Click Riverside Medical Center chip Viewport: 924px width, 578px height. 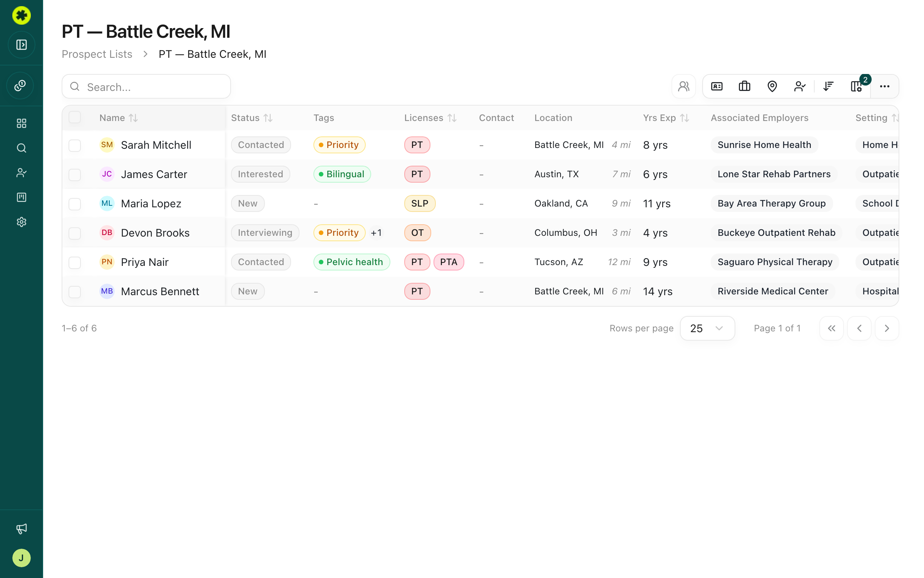[773, 291]
